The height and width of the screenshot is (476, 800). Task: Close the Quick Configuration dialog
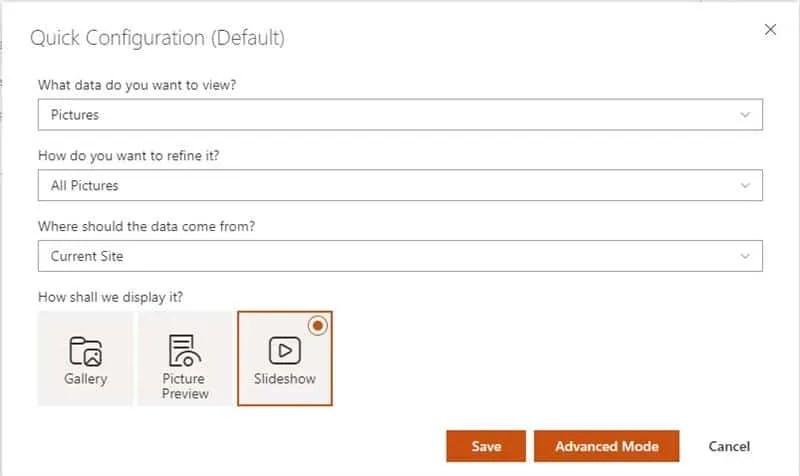(770, 30)
